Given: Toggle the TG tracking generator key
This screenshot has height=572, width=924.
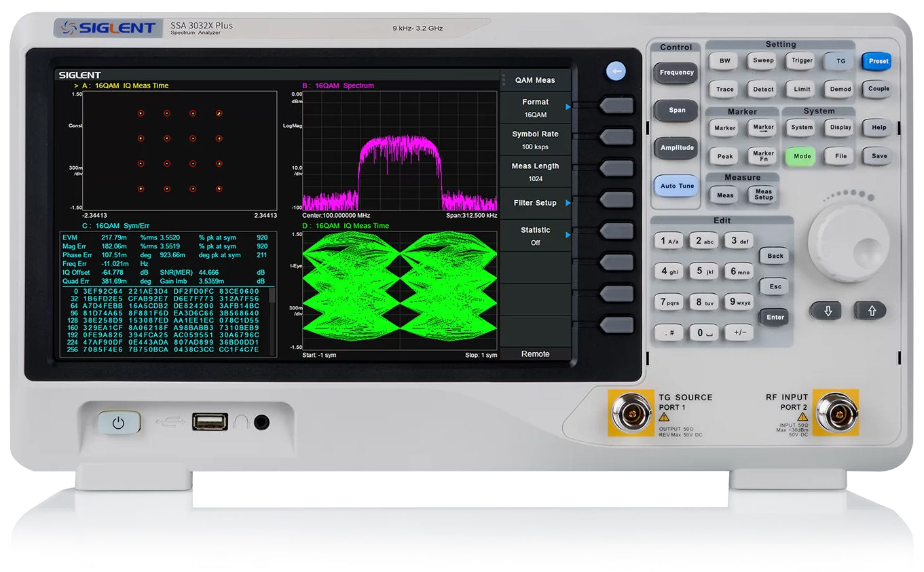Looking at the screenshot, I should click(838, 60).
